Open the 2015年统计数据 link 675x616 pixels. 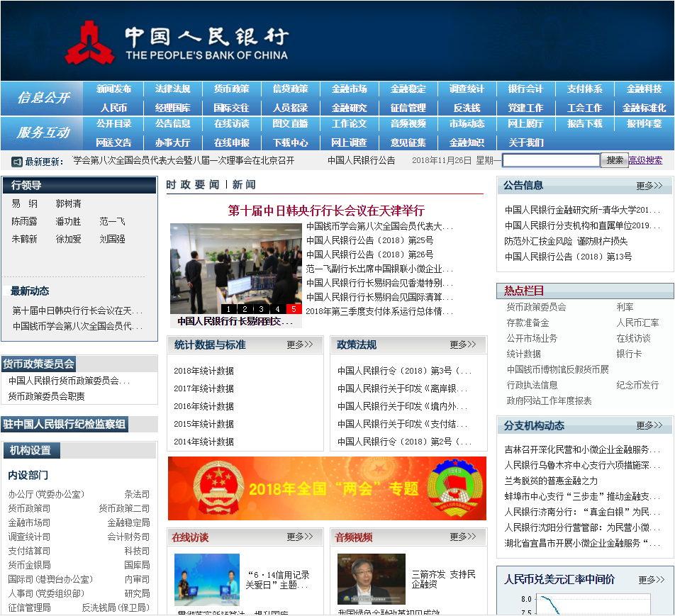(203, 424)
